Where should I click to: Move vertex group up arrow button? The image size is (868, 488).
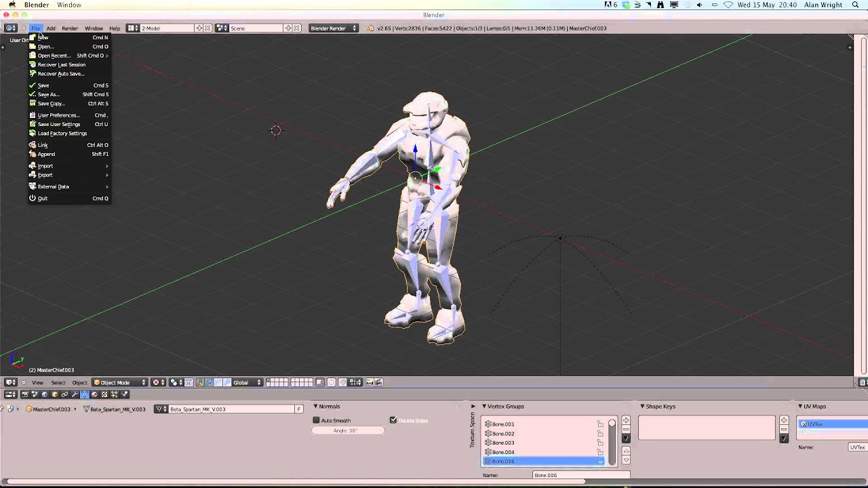(626, 451)
